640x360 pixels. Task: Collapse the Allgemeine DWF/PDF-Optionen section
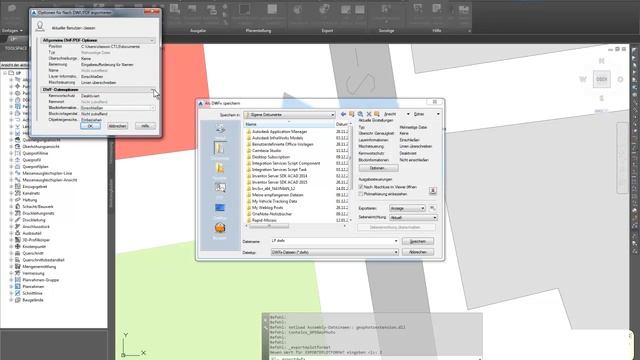152,40
